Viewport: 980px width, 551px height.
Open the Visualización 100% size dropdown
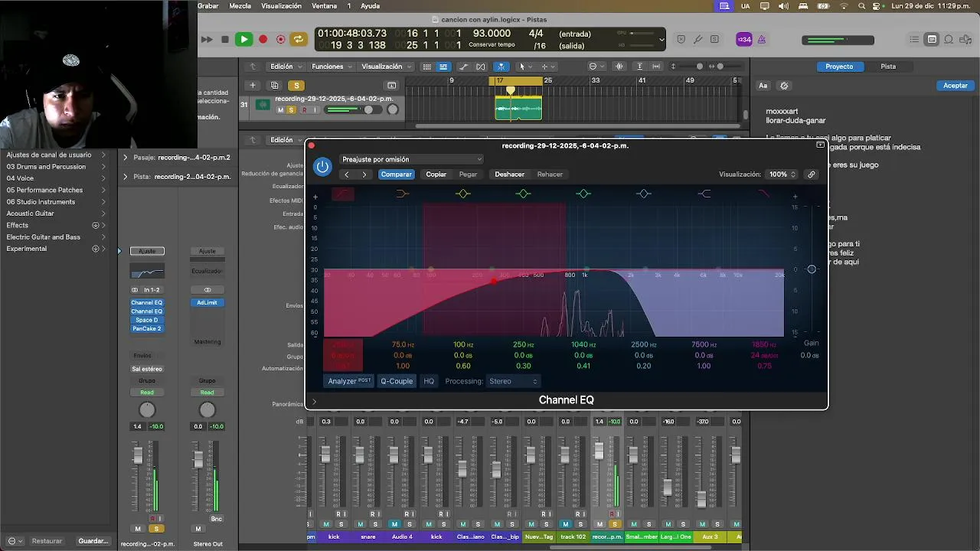tap(782, 174)
